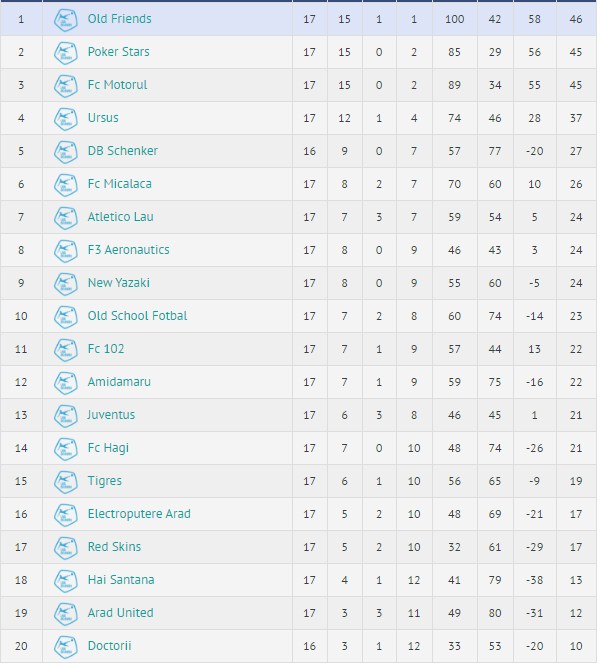The height and width of the screenshot is (664, 601).
Task: Click the Poker Stars team logo icon
Action: point(66,52)
